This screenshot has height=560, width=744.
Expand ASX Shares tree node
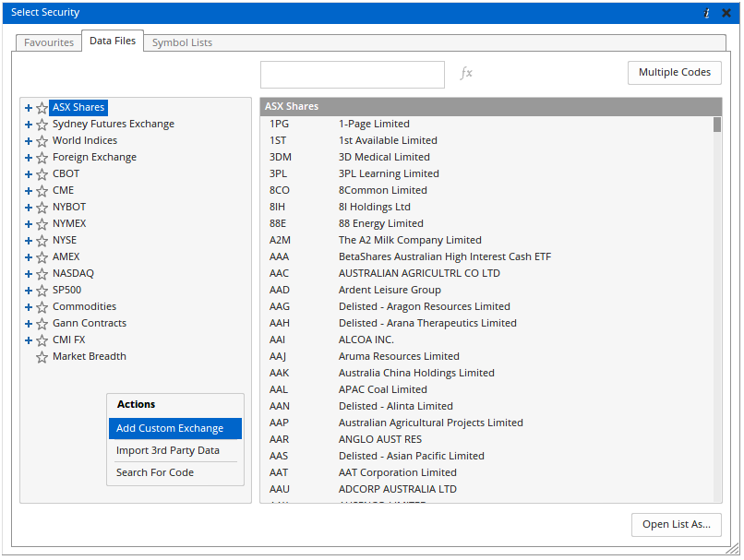click(x=29, y=108)
